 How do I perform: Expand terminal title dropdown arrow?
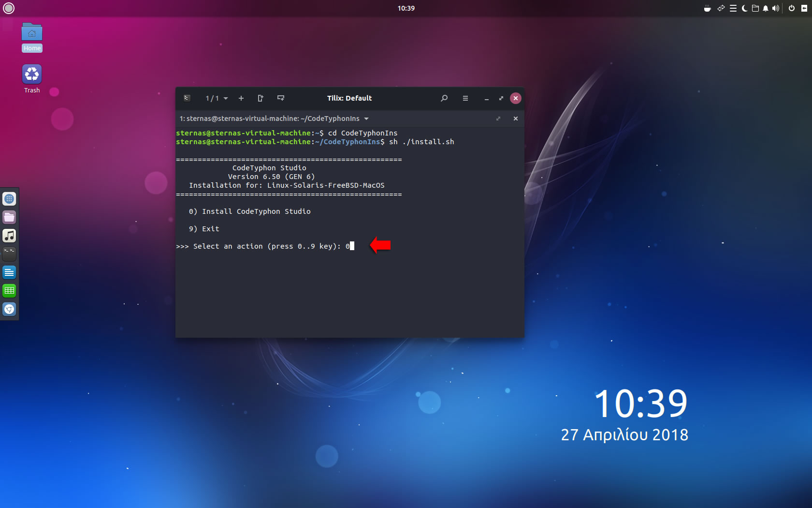pyautogui.click(x=366, y=119)
